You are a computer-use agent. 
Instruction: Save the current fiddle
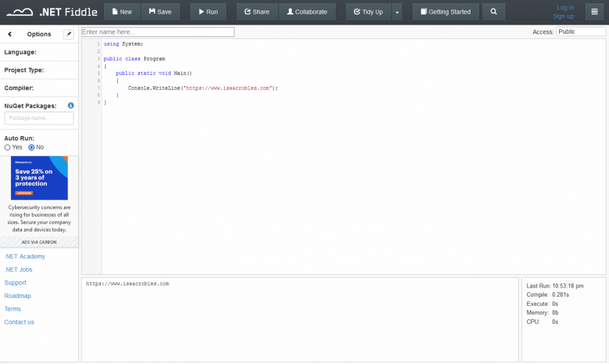pos(160,12)
